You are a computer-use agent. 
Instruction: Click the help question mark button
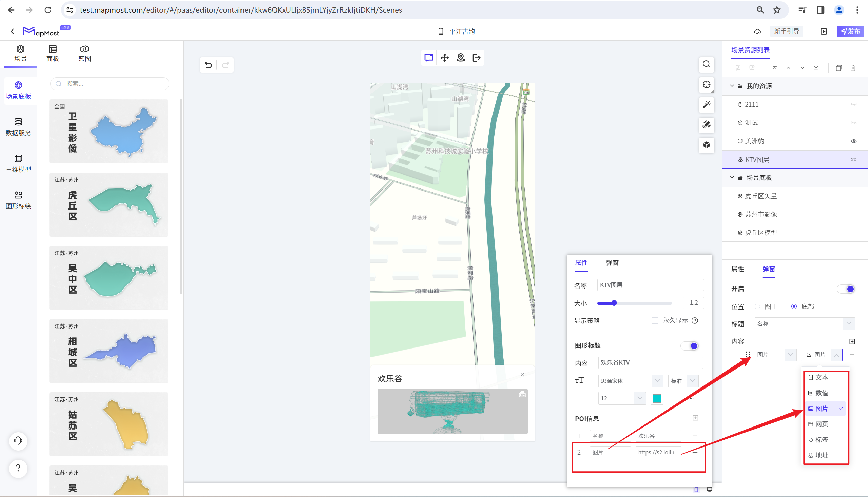(x=18, y=468)
